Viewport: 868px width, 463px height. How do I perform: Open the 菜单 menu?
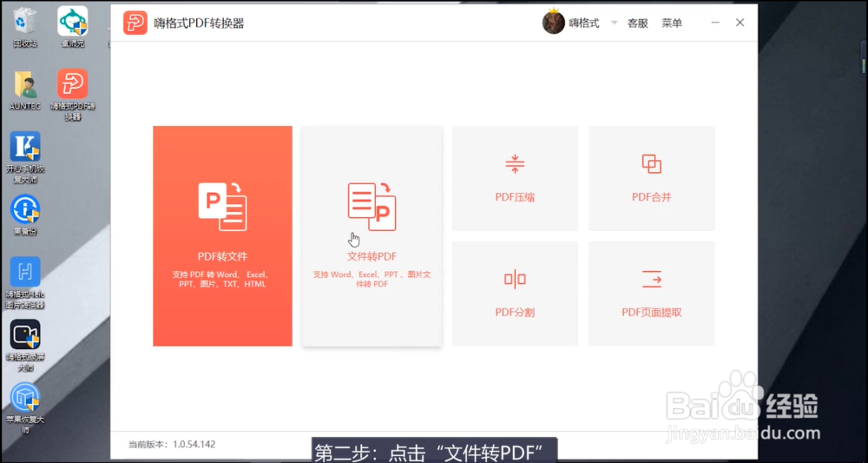[672, 23]
